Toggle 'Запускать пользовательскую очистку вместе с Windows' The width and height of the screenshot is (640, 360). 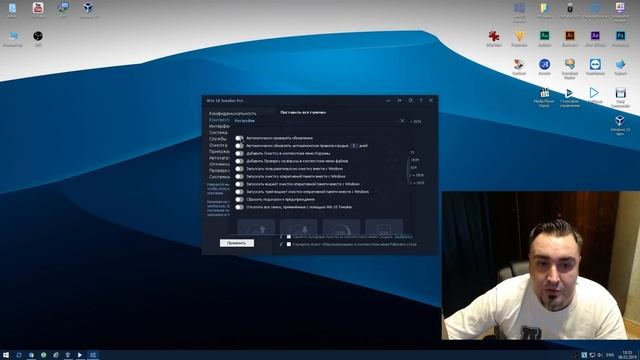[239, 169]
